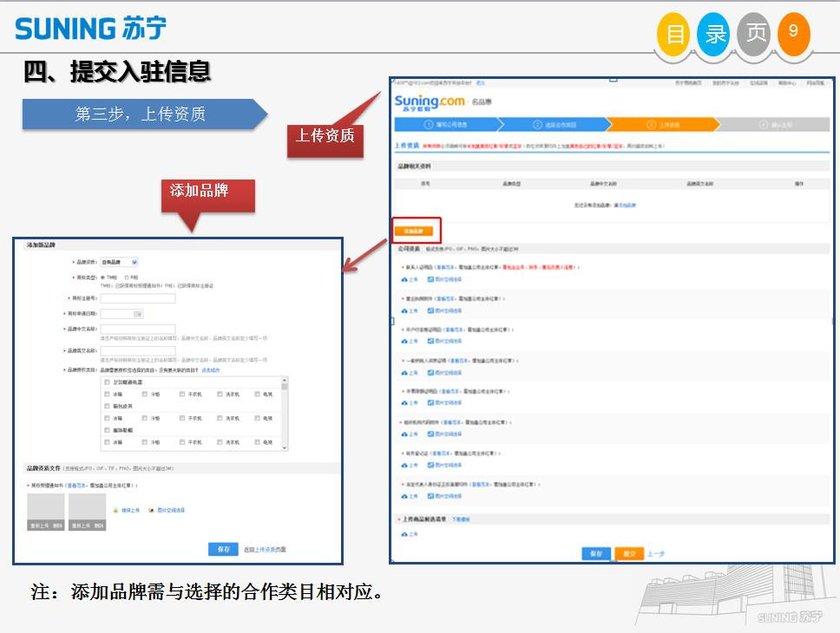
Task: Click upload cloud icon under 组织机构代码附件
Action: coord(404,434)
